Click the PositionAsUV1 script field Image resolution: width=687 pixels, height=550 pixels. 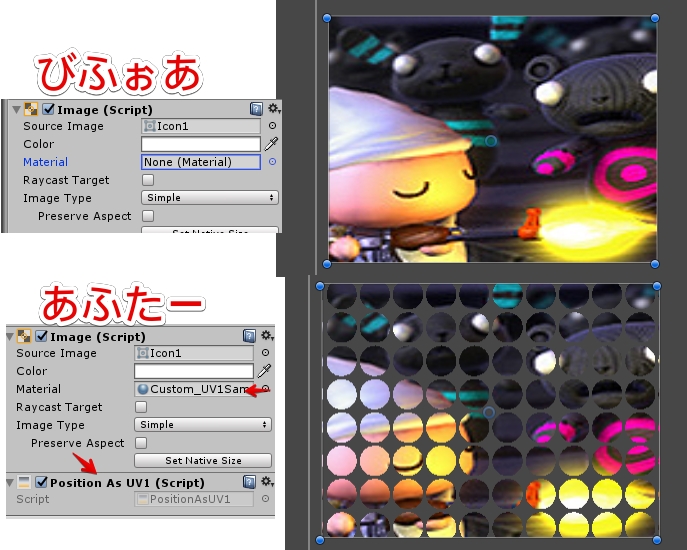[194, 499]
